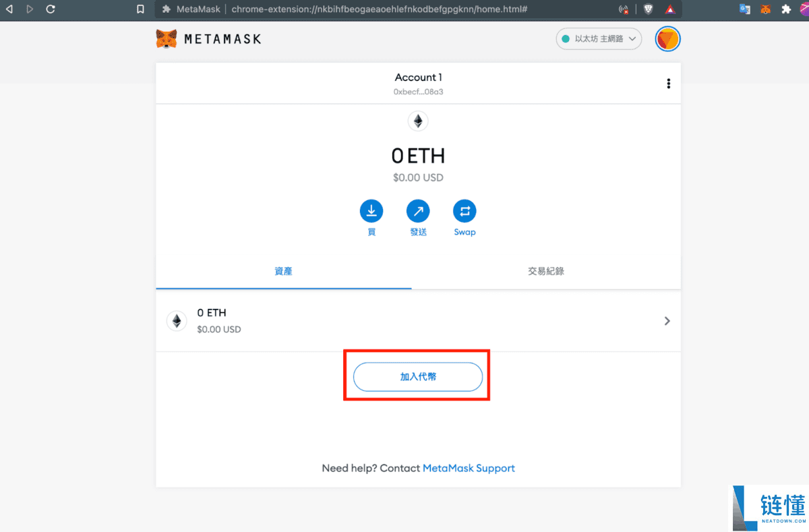Select the 資產 tab
809x532 pixels.
283,271
